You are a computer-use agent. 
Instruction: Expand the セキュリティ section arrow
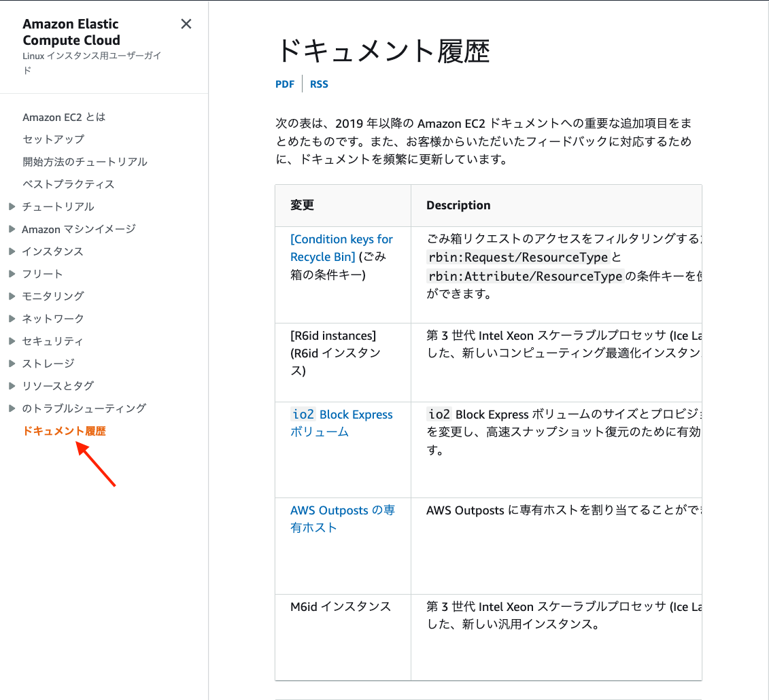tap(12, 341)
